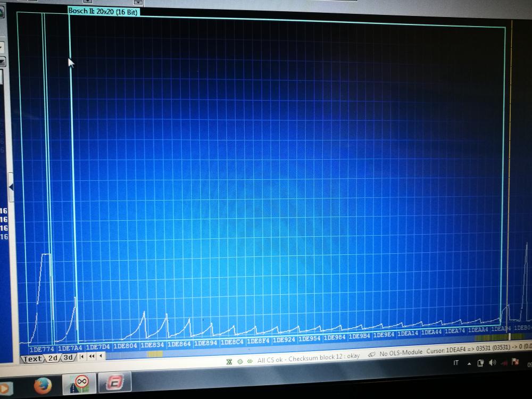This screenshot has height=399, width=532.
Task: Click address label 1DE7A4
Action: point(70,348)
